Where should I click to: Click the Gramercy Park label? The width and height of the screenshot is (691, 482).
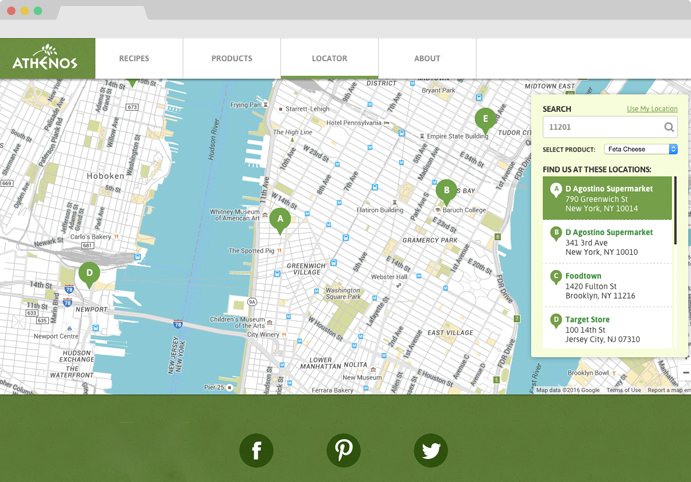coord(430,240)
